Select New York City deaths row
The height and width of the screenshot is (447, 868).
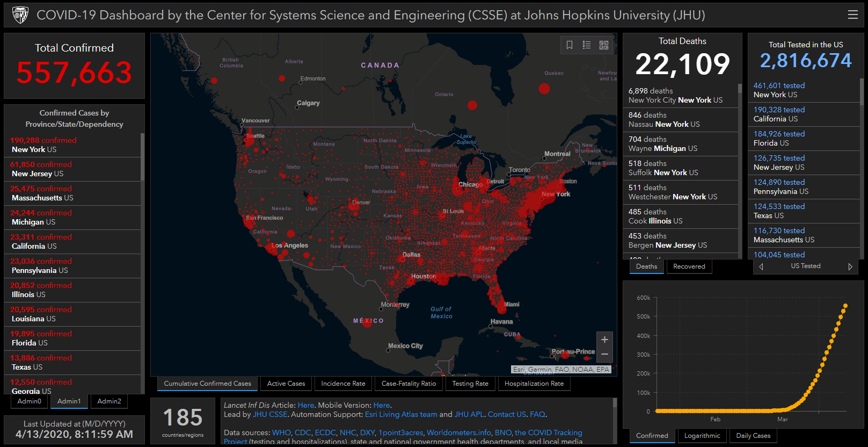pos(680,96)
